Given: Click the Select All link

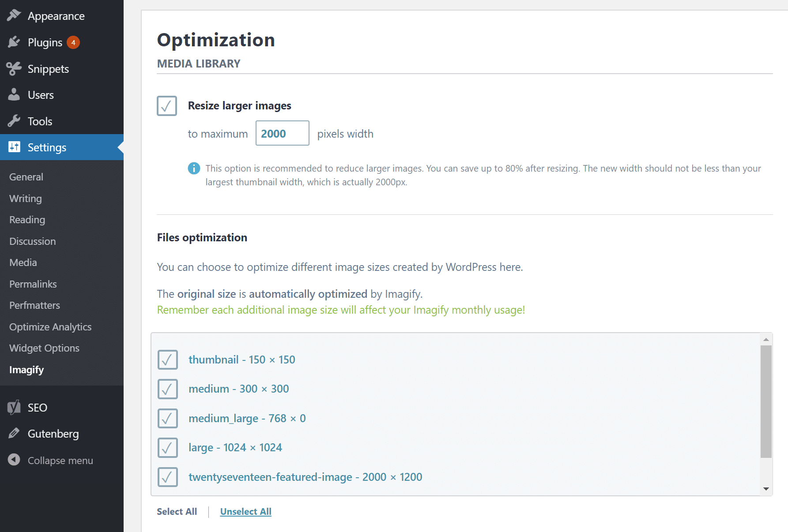Looking at the screenshot, I should 177,511.
